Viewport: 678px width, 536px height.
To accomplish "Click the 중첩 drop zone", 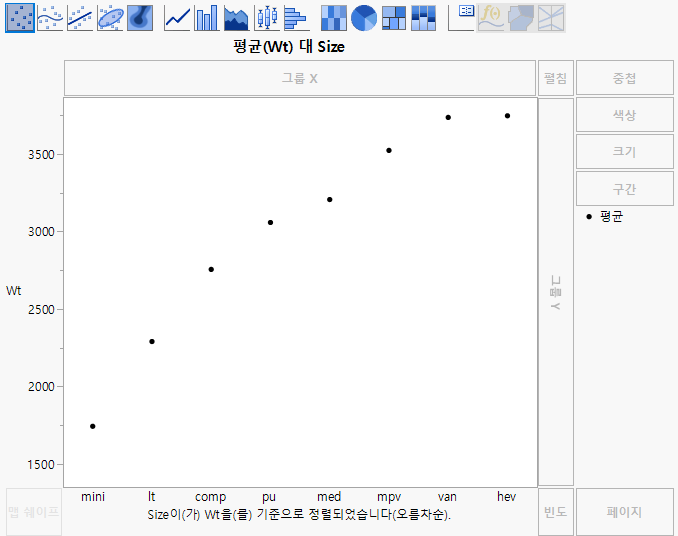I will point(625,78).
